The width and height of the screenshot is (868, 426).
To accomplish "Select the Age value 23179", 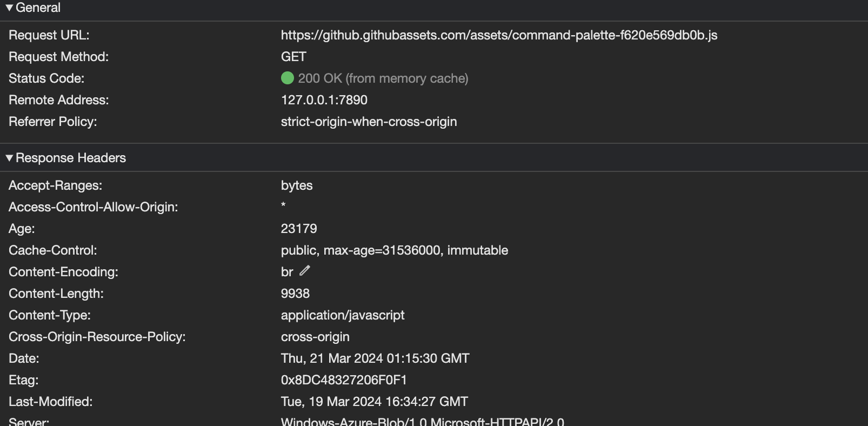I will (299, 229).
